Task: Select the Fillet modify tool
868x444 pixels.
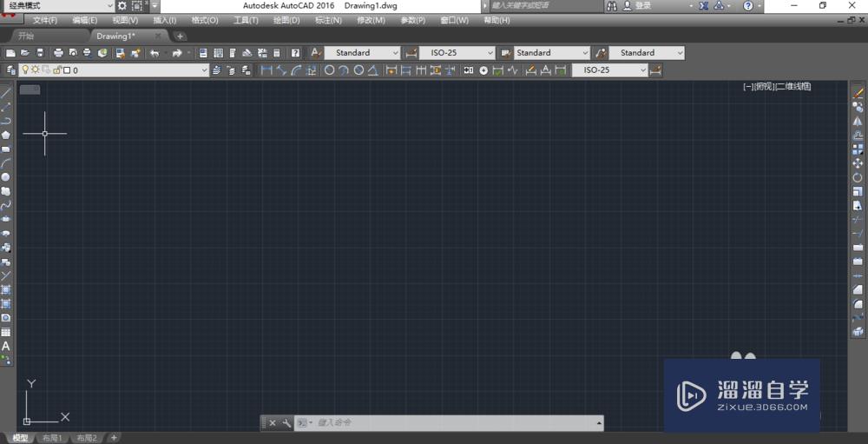Action: (858, 304)
